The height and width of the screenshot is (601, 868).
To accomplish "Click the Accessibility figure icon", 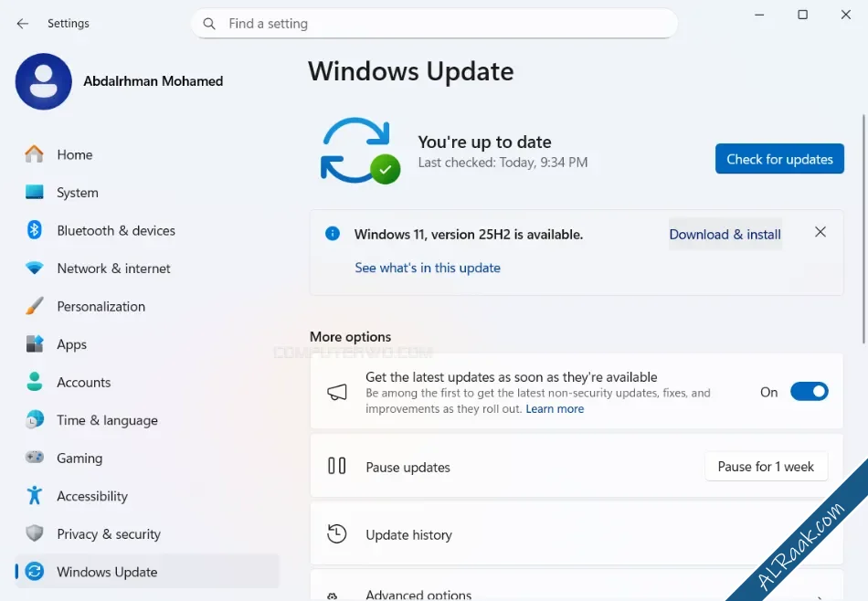I will (35, 495).
